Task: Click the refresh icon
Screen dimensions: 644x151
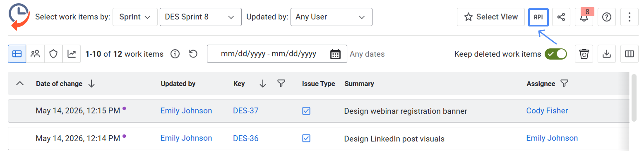Action: pyautogui.click(x=193, y=54)
